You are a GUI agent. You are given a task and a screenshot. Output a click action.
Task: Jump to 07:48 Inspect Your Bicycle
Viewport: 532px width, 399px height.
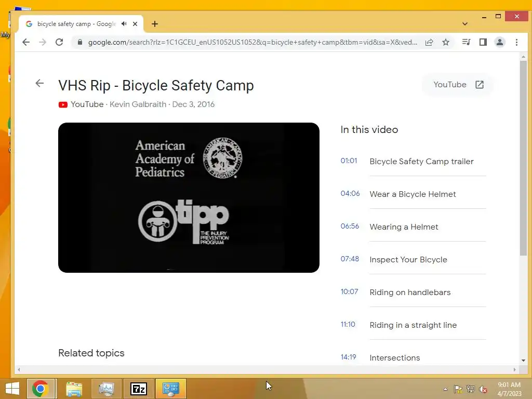coord(413,259)
